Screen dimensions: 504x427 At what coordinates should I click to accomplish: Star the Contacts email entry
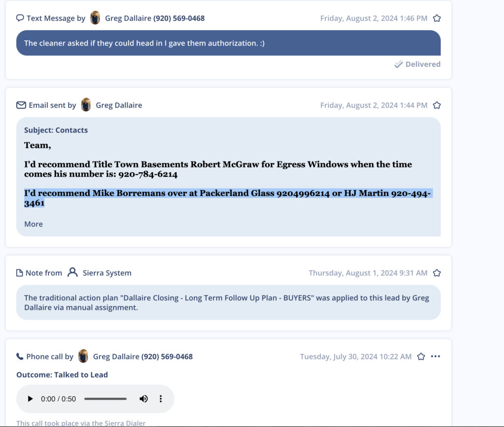pos(437,105)
